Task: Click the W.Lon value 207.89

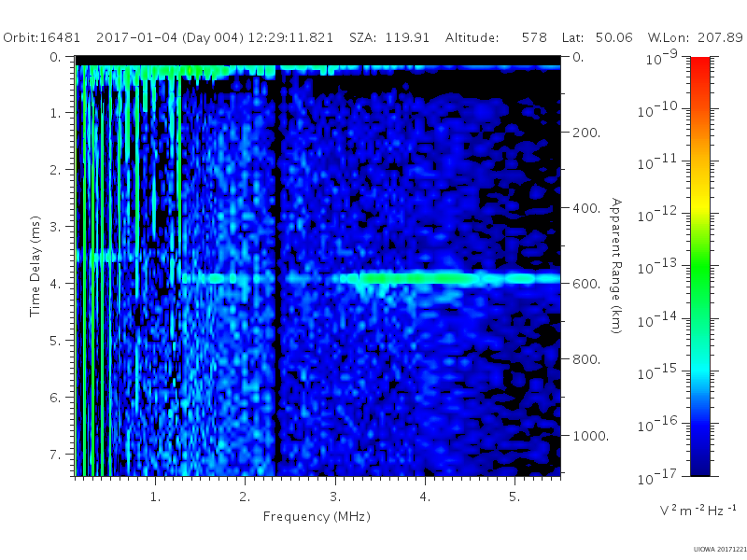Action: click(720, 37)
